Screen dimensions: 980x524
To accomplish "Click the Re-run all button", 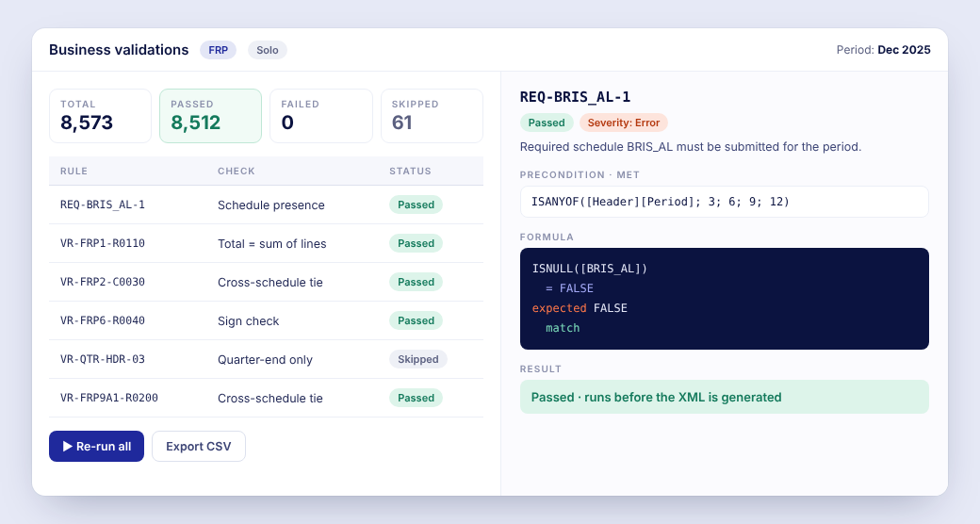I will pyautogui.click(x=96, y=447).
